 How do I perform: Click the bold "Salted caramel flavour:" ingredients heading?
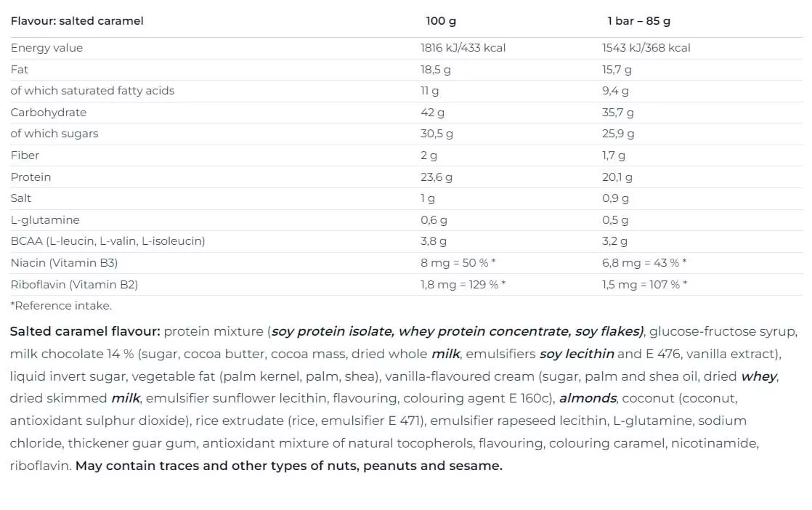click(x=85, y=332)
